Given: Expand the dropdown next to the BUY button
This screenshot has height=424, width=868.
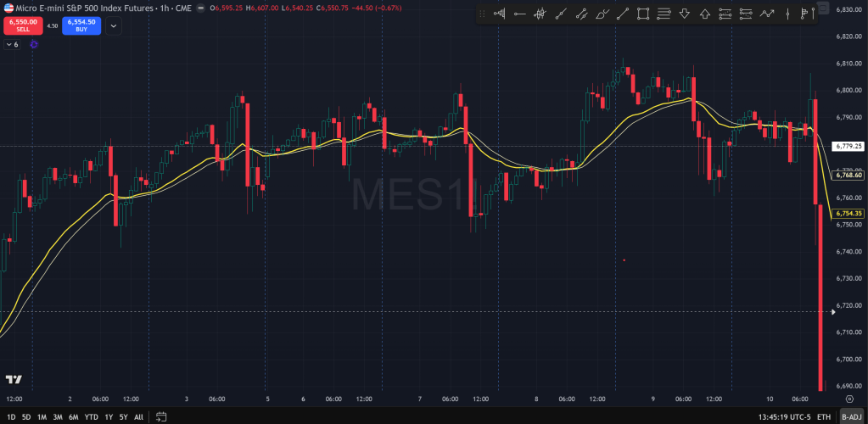Looking at the screenshot, I should point(113,25).
